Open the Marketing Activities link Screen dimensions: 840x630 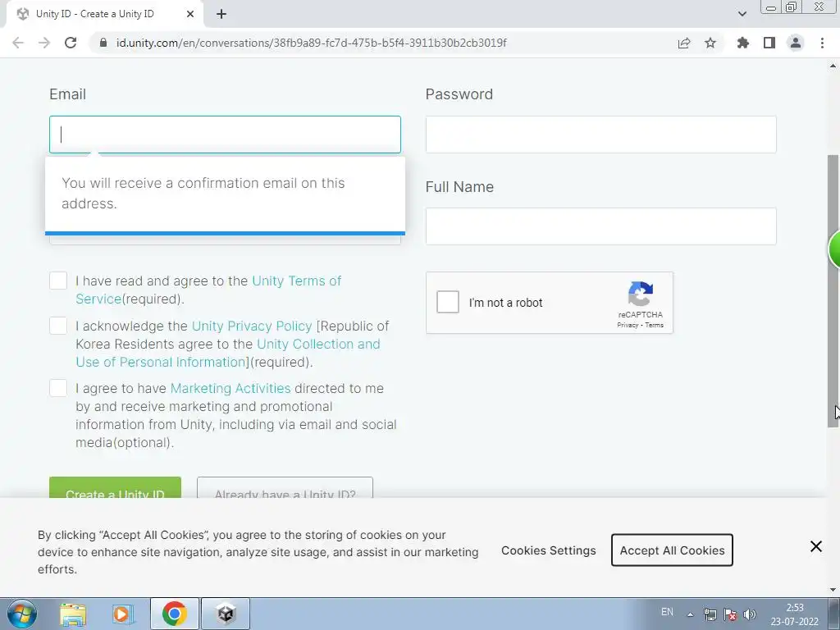pos(231,388)
